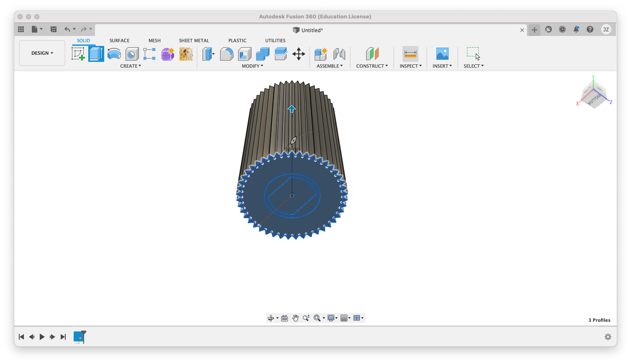Open the Orbit navigation tool

271,318
